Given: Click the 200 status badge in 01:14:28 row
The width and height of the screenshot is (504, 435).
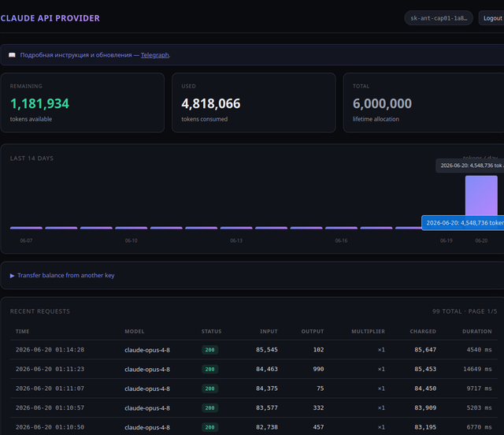Looking at the screenshot, I should point(210,350).
